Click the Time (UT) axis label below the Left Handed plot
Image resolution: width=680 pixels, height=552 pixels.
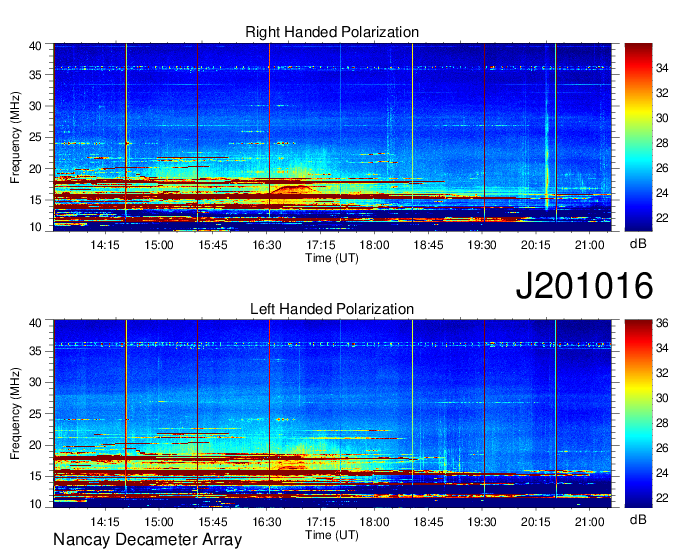point(332,535)
